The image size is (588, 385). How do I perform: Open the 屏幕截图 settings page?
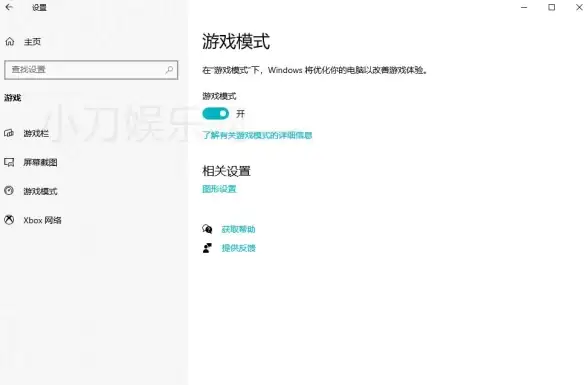click(40, 162)
